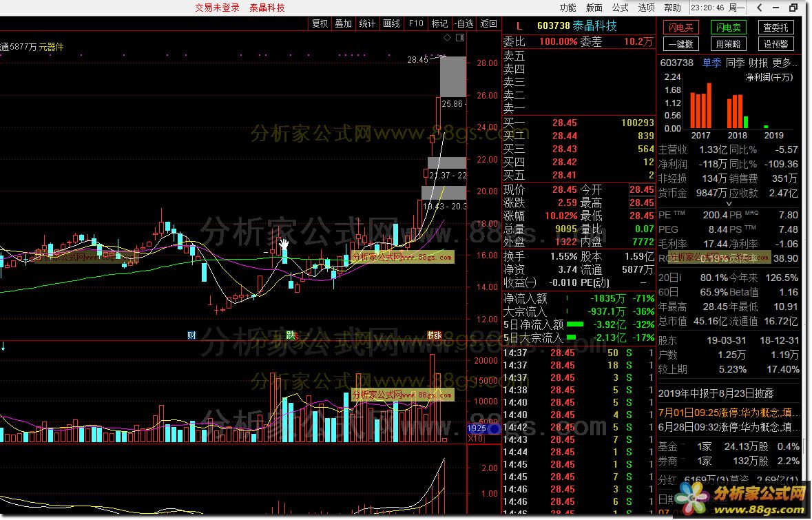Click the 标记 toolbar button
The height and width of the screenshot is (520, 812).
(x=439, y=24)
